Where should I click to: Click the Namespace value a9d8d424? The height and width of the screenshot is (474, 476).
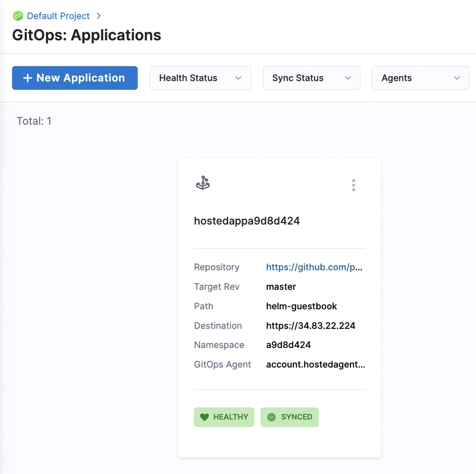(x=289, y=345)
